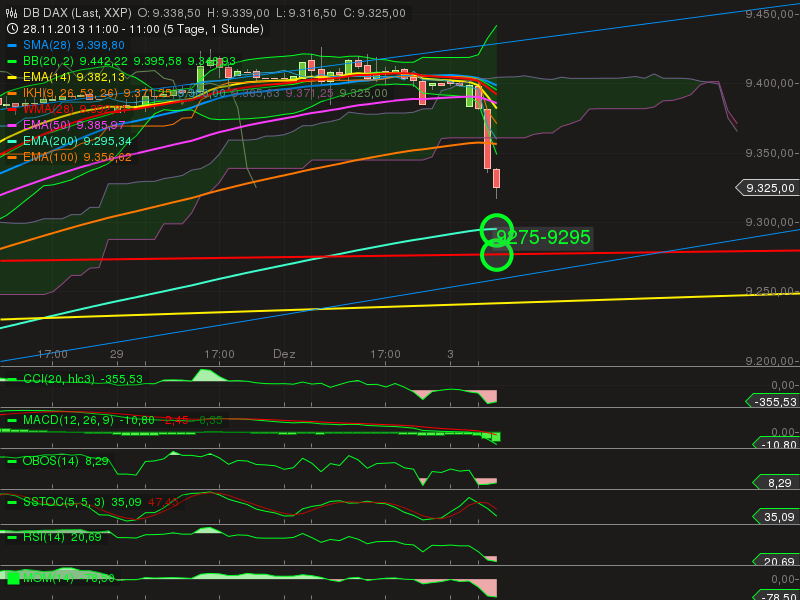The image size is (800, 600).
Task: Click the Dez label on the time axis
Action: pos(285,354)
